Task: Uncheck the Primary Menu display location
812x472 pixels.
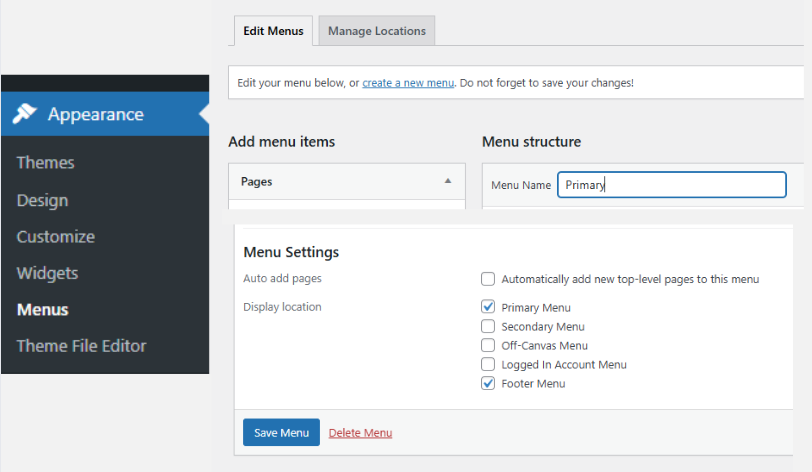Action: click(x=488, y=307)
